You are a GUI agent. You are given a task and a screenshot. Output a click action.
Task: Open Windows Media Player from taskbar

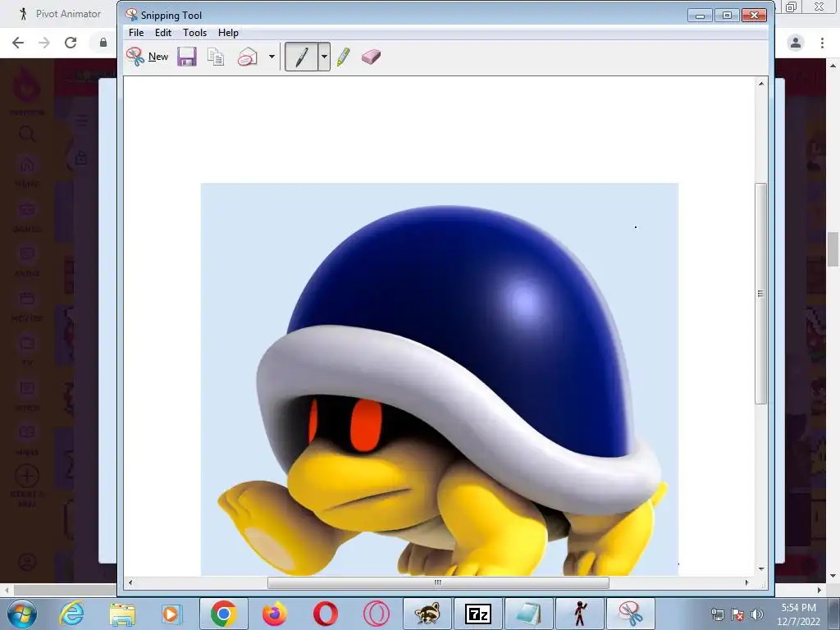171,614
